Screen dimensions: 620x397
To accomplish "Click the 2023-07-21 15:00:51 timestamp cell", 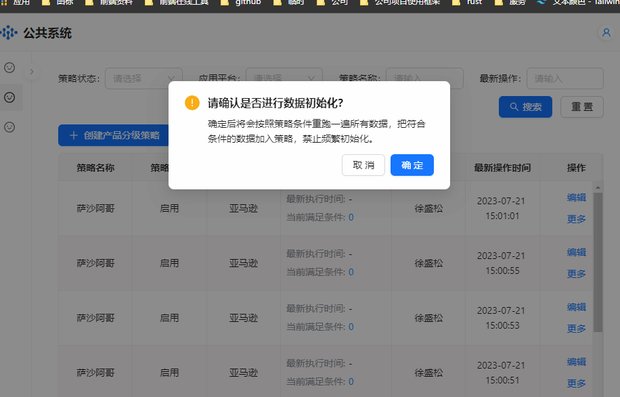I will pos(501,373).
